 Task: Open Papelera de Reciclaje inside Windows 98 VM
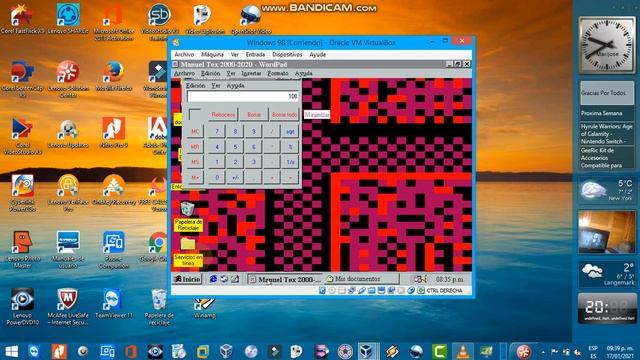coord(188,216)
